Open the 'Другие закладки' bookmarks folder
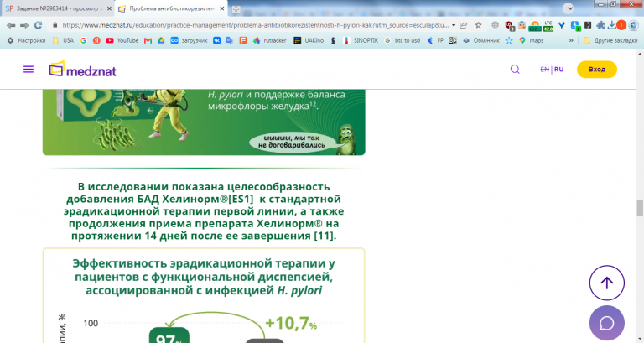Screen dimensions: 644x343 click(610, 40)
